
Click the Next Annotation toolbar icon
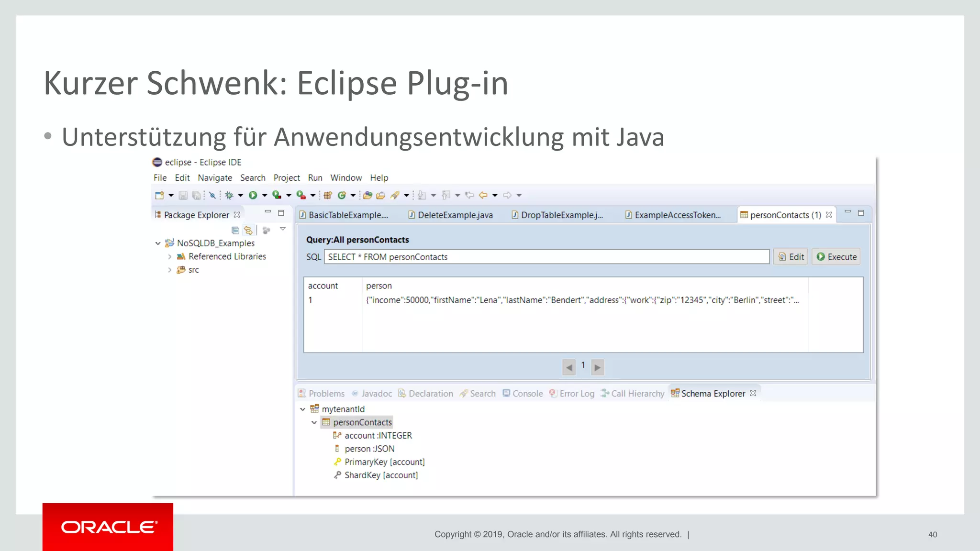click(x=422, y=195)
